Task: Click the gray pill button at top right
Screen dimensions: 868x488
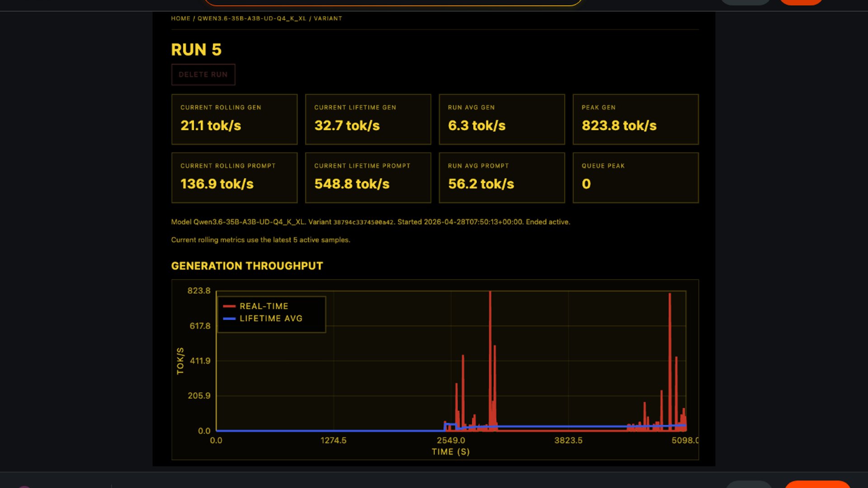Action: pyautogui.click(x=745, y=2)
